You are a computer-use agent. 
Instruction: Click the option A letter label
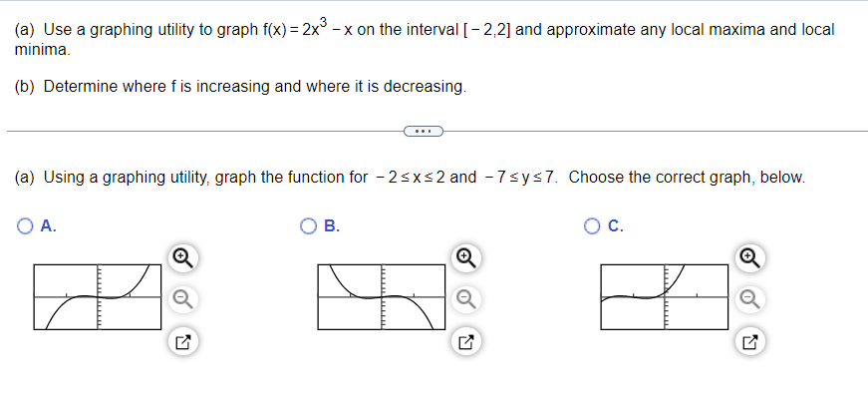[49, 226]
